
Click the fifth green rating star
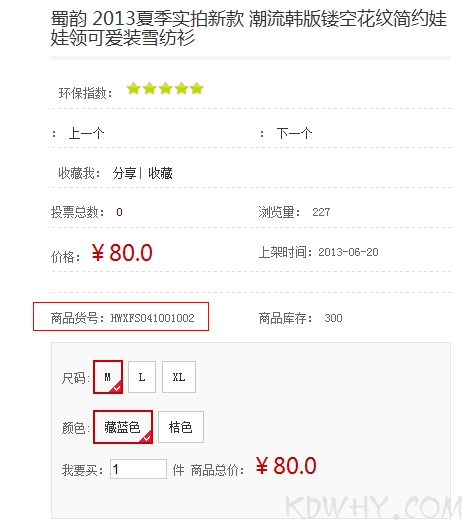(197, 88)
